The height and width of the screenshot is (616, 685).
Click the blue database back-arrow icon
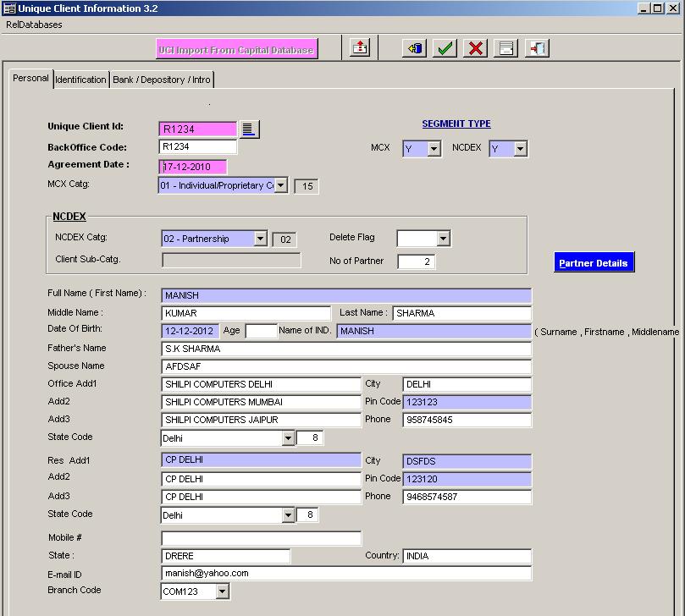[x=414, y=48]
